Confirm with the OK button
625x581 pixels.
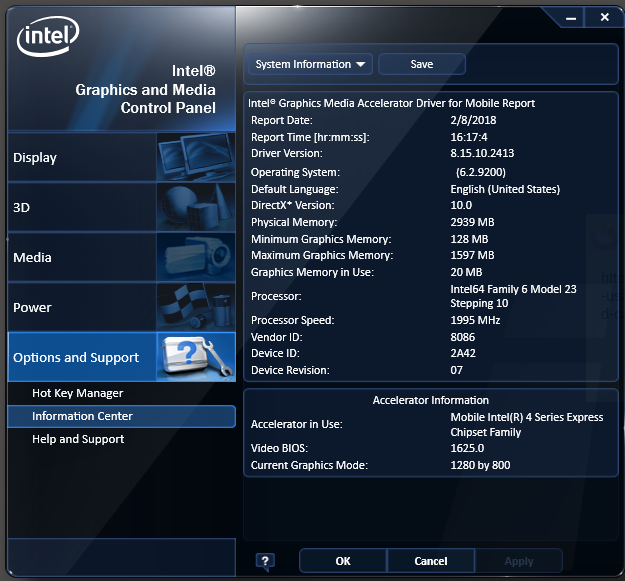(x=343, y=561)
